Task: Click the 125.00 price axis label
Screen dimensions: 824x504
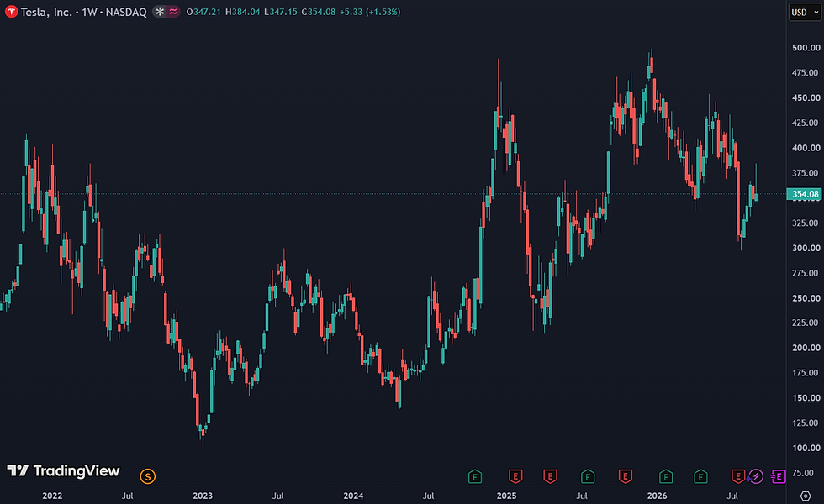Action: tap(806, 423)
